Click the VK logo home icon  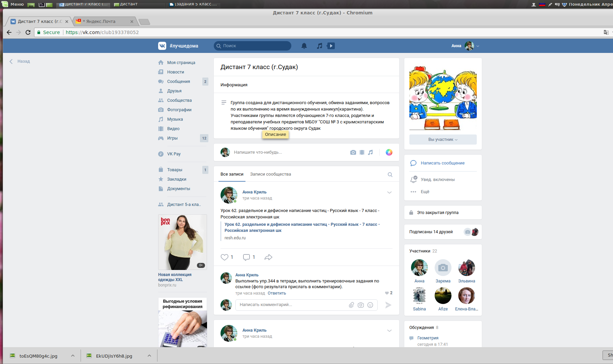tap(162, 46)
